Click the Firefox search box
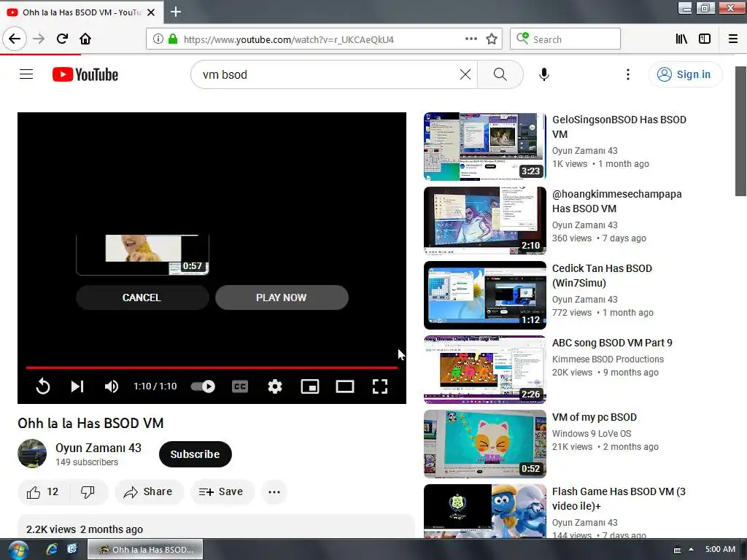 coord(565,39)
